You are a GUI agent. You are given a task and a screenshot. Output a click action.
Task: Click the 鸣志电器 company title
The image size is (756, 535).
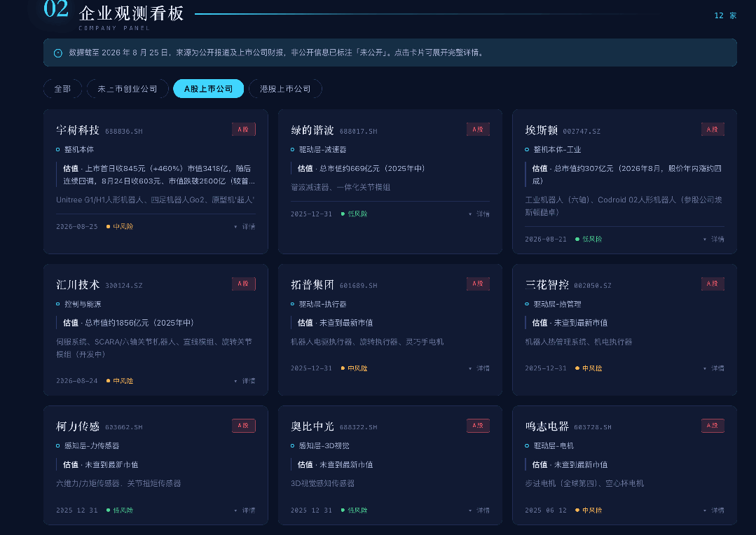click(x=547, y=426)
